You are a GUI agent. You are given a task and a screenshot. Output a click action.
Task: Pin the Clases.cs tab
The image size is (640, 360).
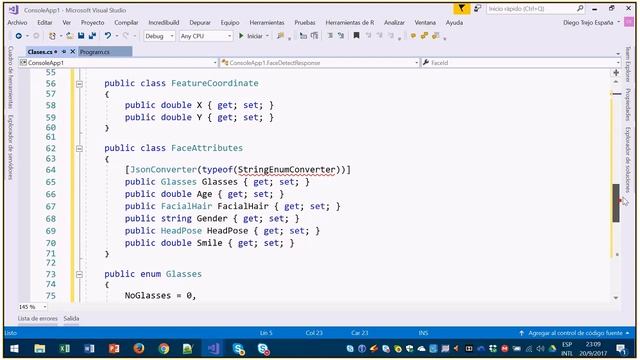64,52
